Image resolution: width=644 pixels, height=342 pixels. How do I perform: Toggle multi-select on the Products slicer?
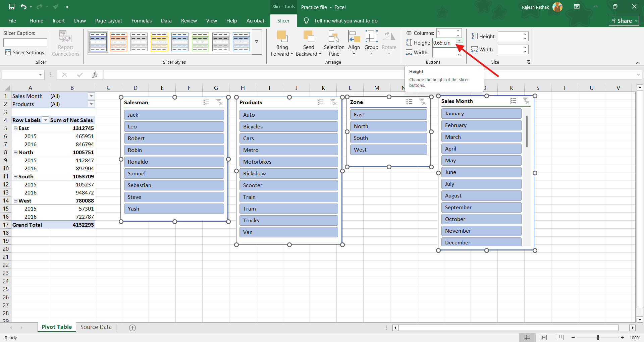(x=320, y=102)
